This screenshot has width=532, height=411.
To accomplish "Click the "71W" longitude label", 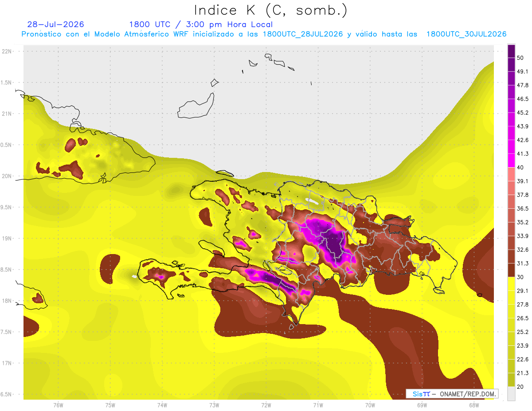I will [x=318, y=405].
